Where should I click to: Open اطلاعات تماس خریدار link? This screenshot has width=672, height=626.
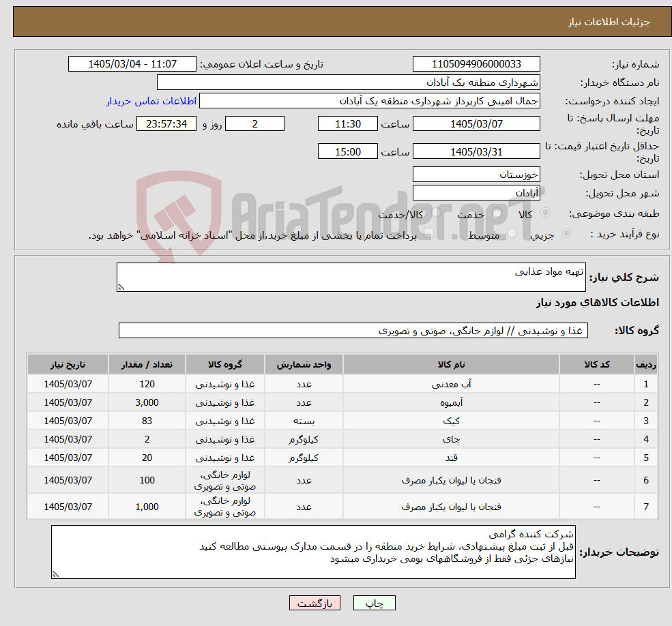click(x=151, y=101)
